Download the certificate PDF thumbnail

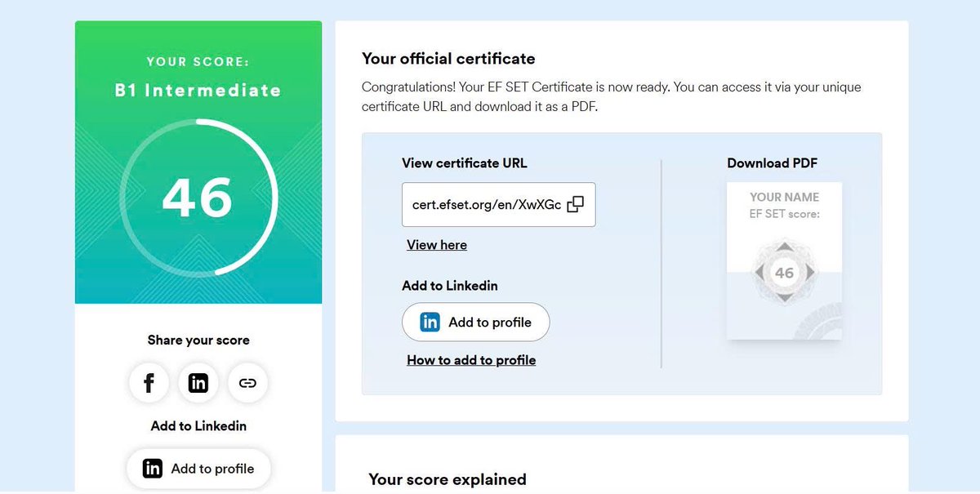tap(784, 260)
